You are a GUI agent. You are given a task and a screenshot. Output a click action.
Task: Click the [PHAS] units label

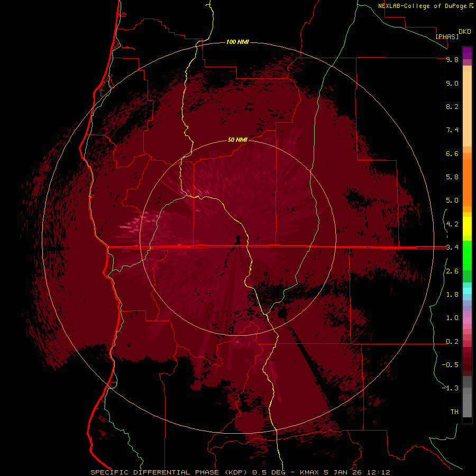coord(447,36)
